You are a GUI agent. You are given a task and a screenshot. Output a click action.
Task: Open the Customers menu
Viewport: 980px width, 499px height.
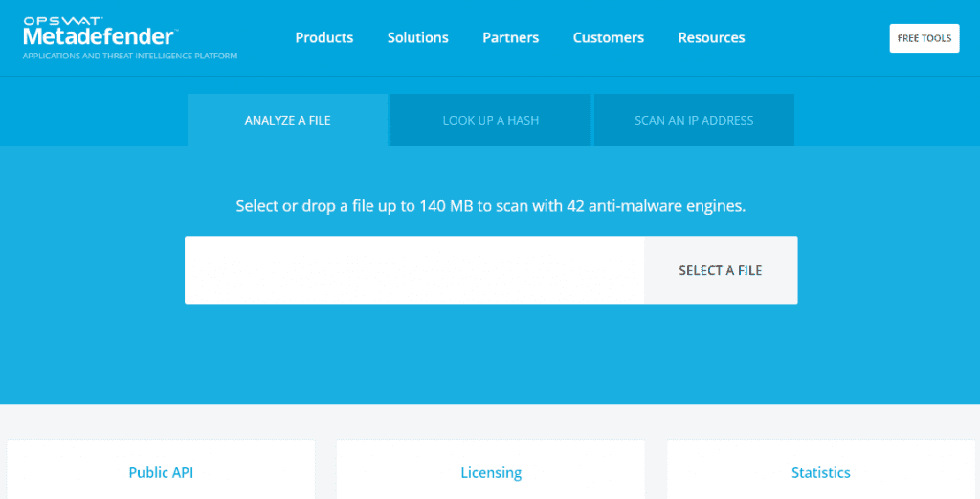[x=608, y=37]
